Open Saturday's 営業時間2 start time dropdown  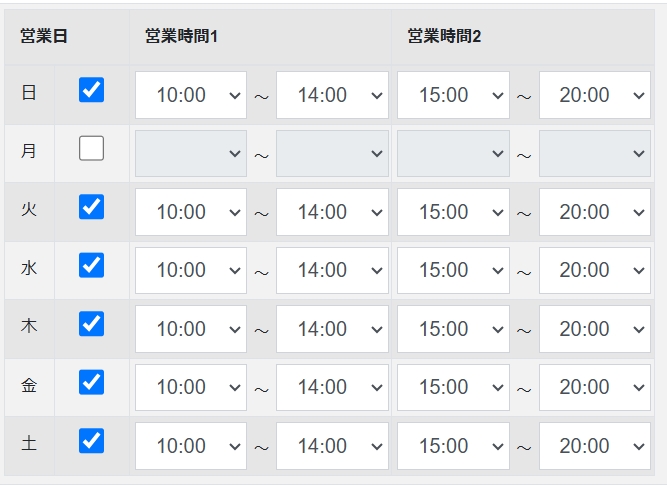click(453, 446)
